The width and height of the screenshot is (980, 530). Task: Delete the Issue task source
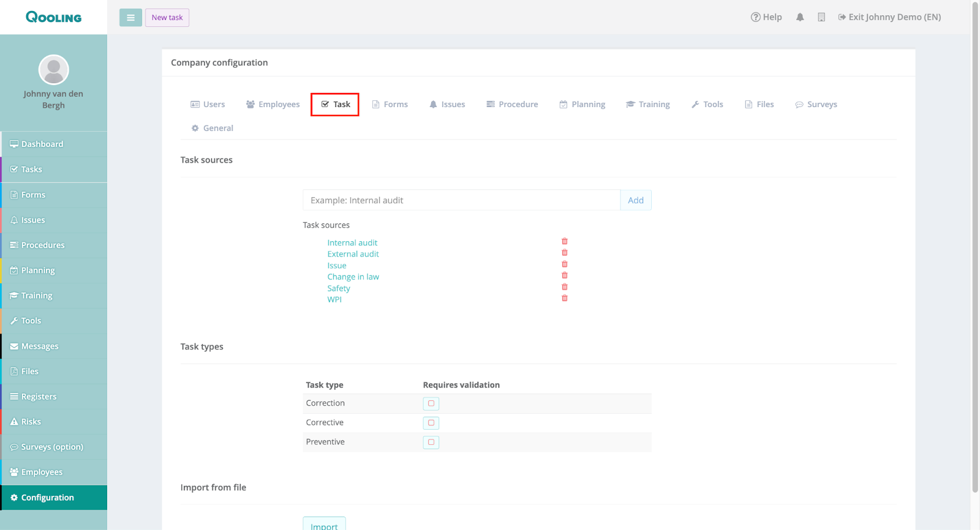[x=565, y=264]
